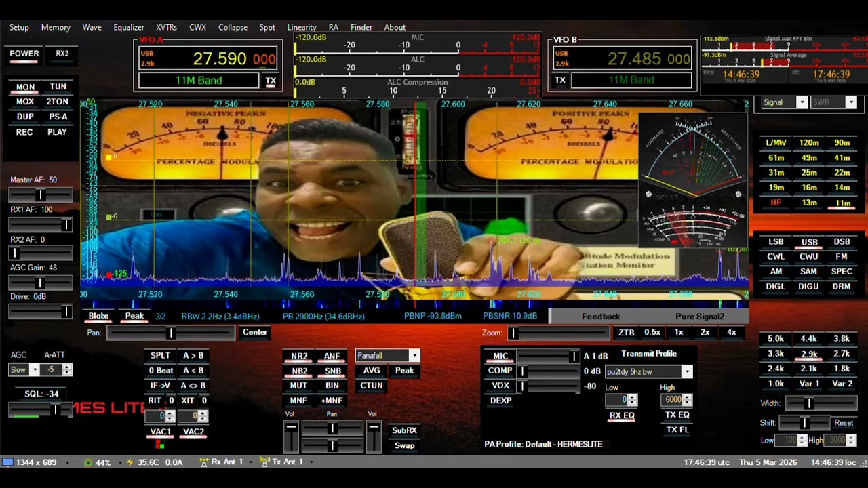The height and width of the screenshot is (488, 868).
Task: Click the Center pan button
Action: [255, 332]
